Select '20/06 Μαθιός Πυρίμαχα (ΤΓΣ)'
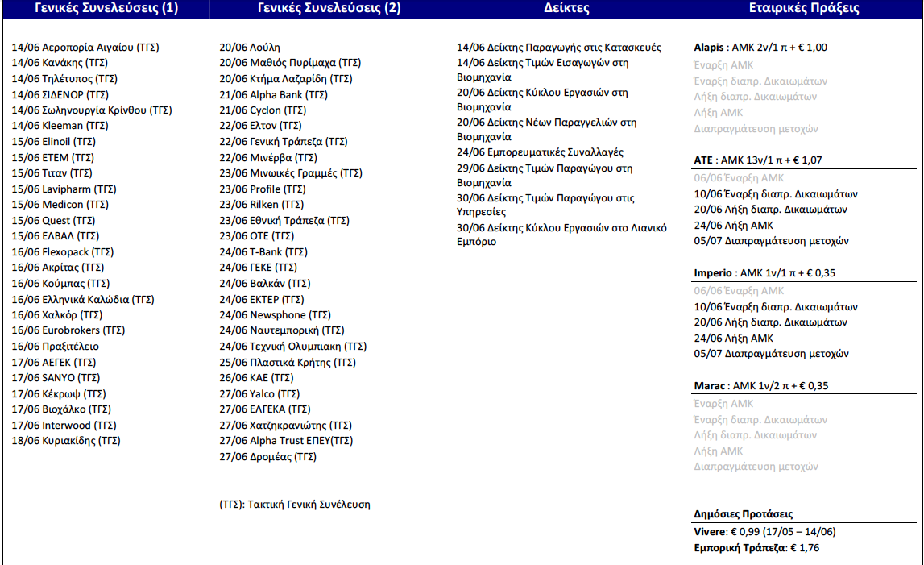 click(291, 63)
